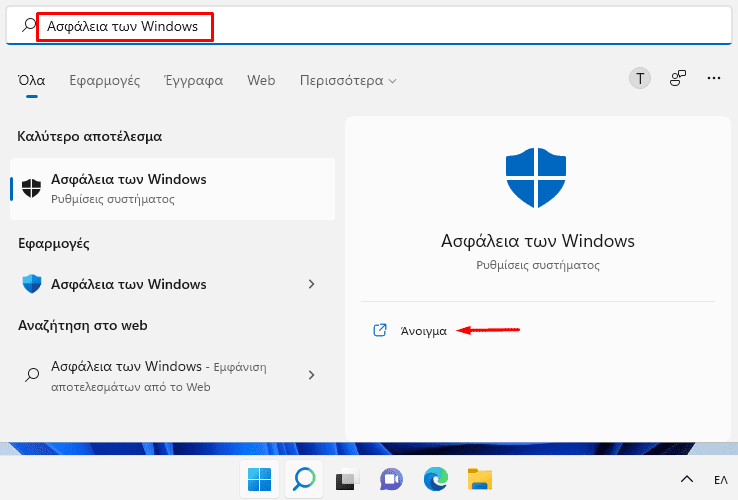Viewport: 738px width, 500px height.
Task: Switch to the Web tab
Action: [x=261, y=80]
